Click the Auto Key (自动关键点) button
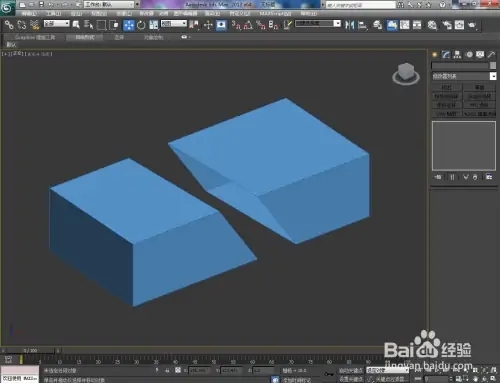Screen dimensions: 500x383 [x=351, y=370]
